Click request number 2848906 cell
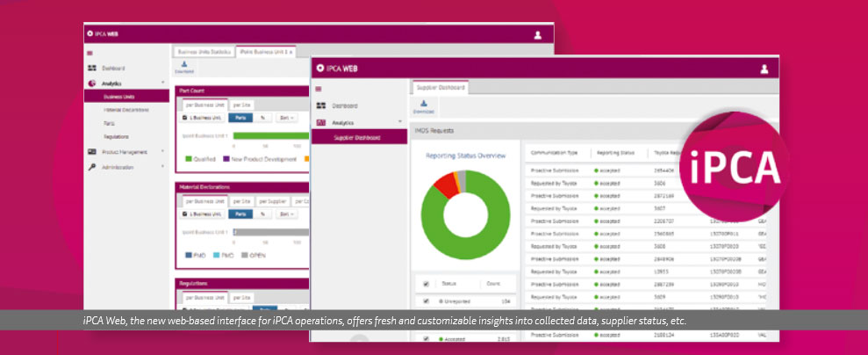The height and width of the screenshot is (355, 868). click(x=664, y=258)
